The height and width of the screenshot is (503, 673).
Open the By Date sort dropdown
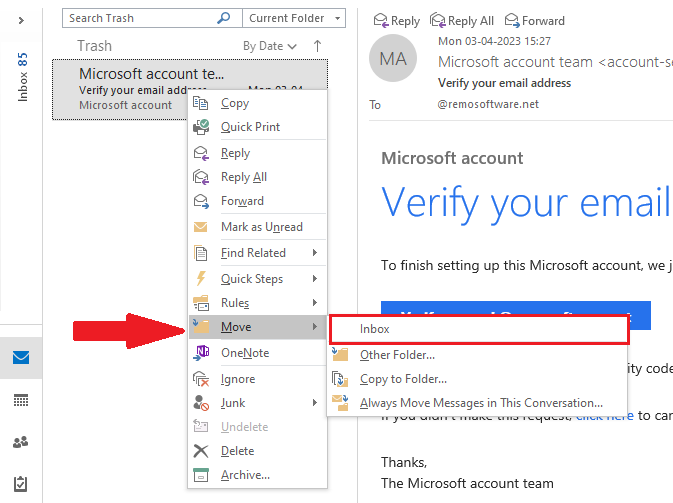(270, 46)
